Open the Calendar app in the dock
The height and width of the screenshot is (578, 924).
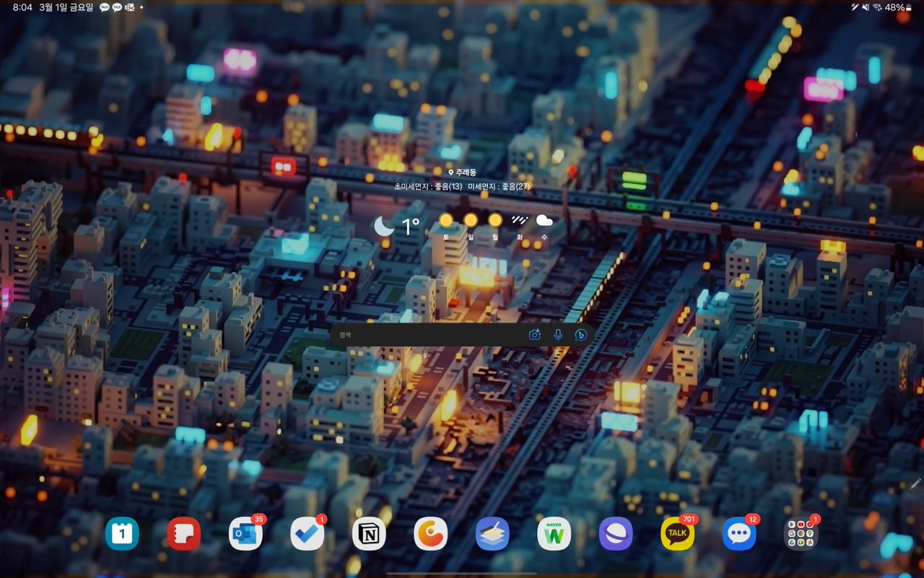pos(122,534)
